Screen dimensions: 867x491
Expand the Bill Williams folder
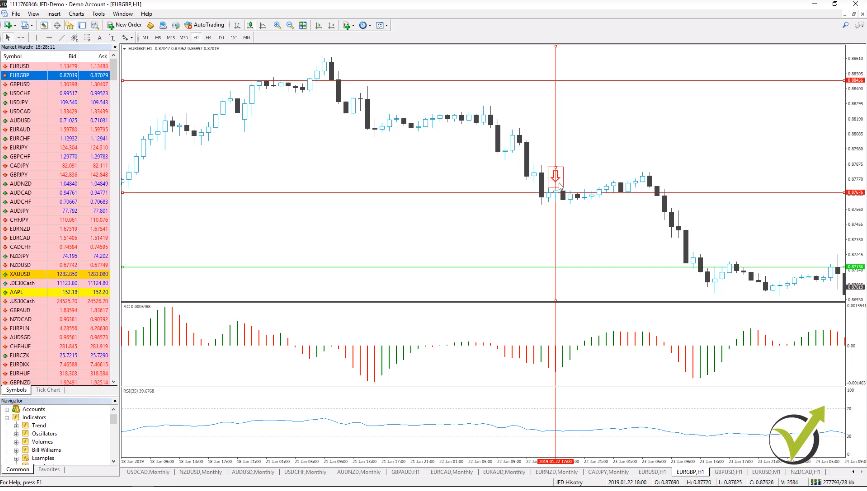pos(16,450)
